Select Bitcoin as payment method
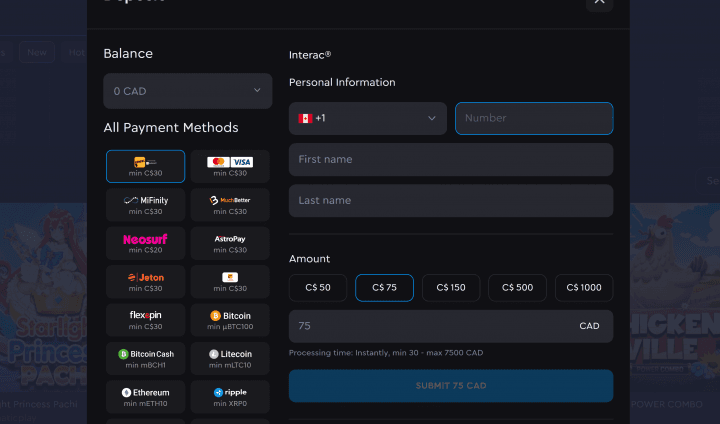This screenshot has height=424, width=720. coord(230,320)
